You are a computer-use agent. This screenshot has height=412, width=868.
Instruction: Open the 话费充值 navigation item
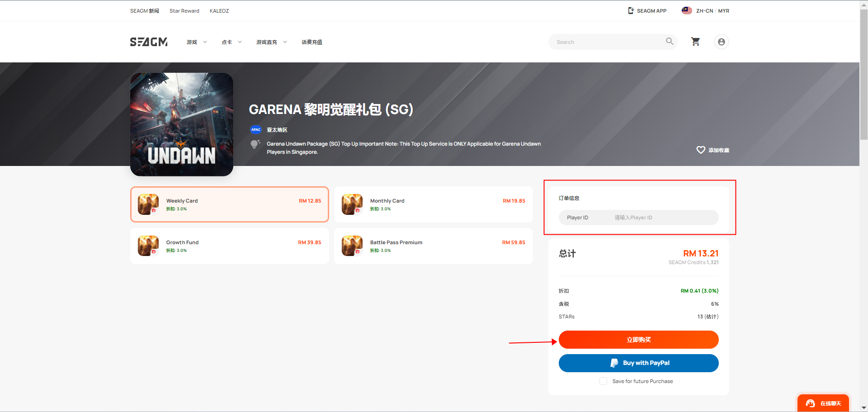tap(311, 42)
